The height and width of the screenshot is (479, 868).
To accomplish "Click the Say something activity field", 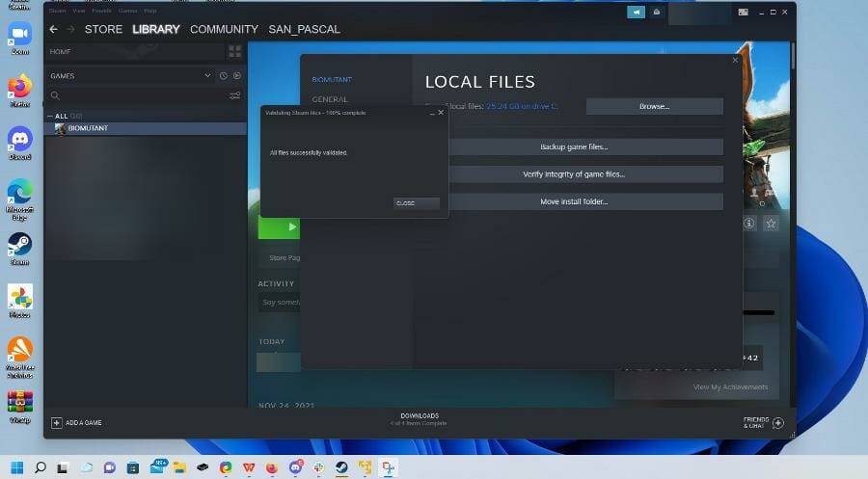I will point(280,303).
